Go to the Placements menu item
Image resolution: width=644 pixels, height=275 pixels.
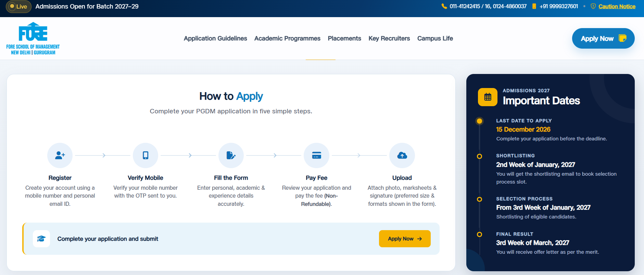(344, 38)
